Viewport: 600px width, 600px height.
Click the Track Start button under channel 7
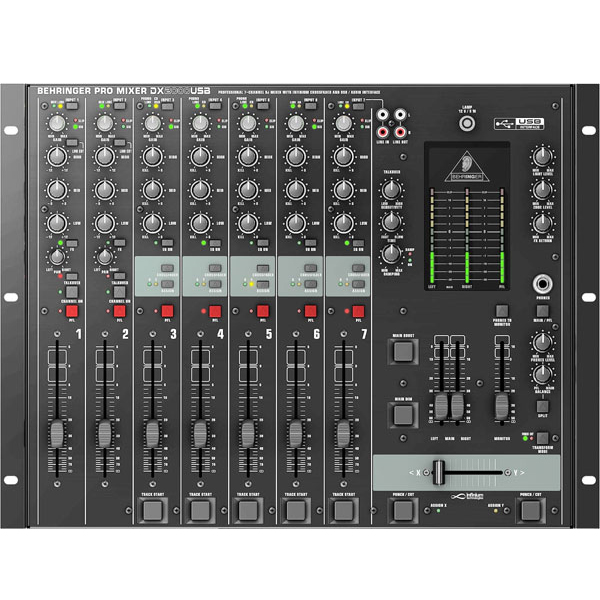click(x=343, y=510)
